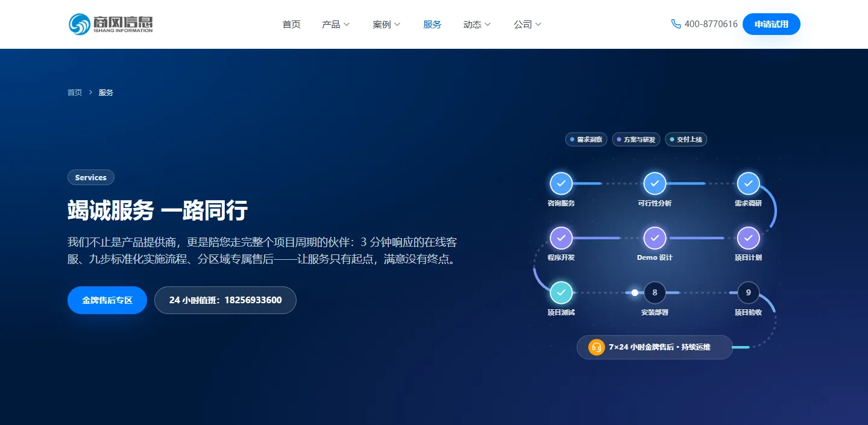Click 服务 in the breadcrumb
Image resolution: width=868 pixels, height=425 pixels.
point(106,92)
